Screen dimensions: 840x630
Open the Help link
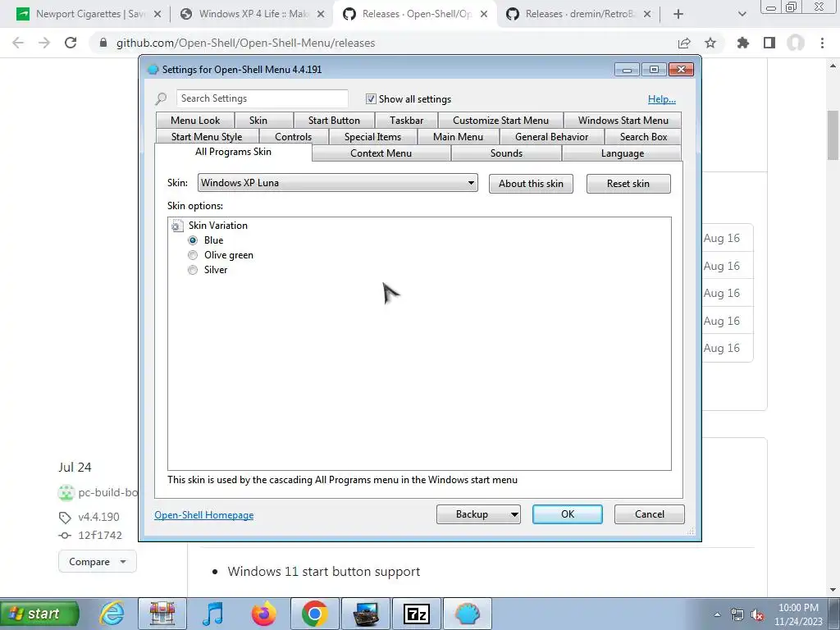pos(662,99)
